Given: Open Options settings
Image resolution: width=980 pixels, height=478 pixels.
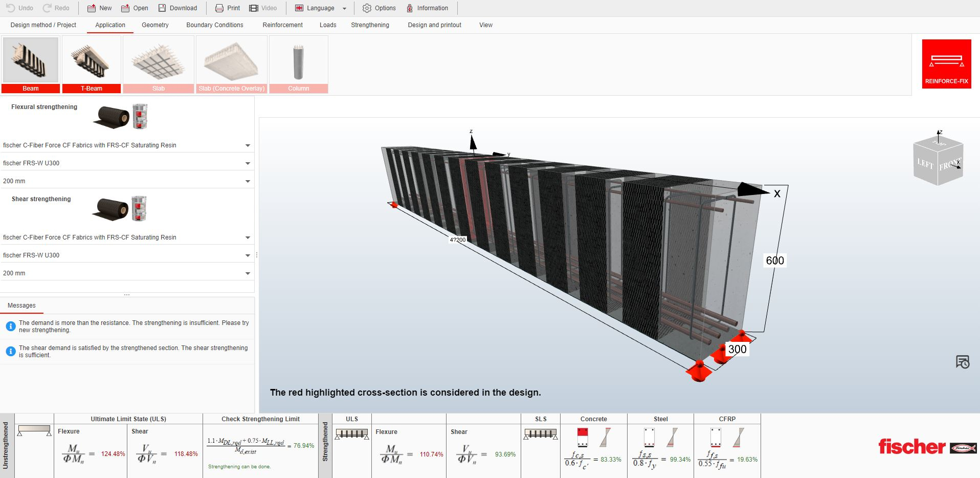Looking at the screenshot, I should point(379,8).
